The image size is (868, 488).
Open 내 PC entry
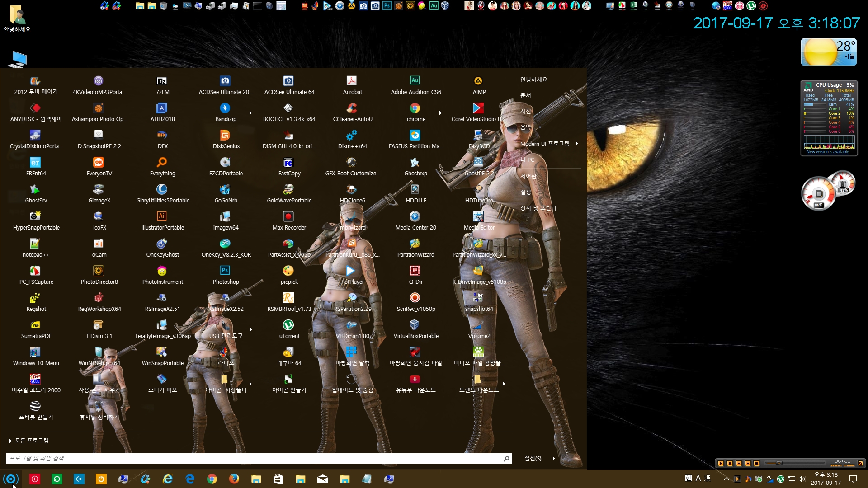point(527,160)
